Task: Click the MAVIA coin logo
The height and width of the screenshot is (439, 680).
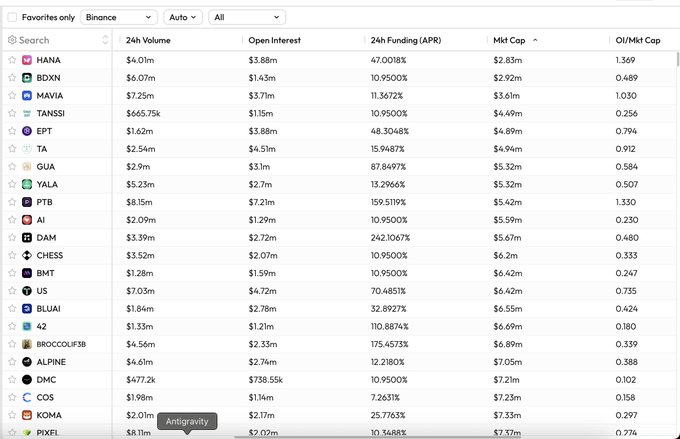Action: pos(27,95)
